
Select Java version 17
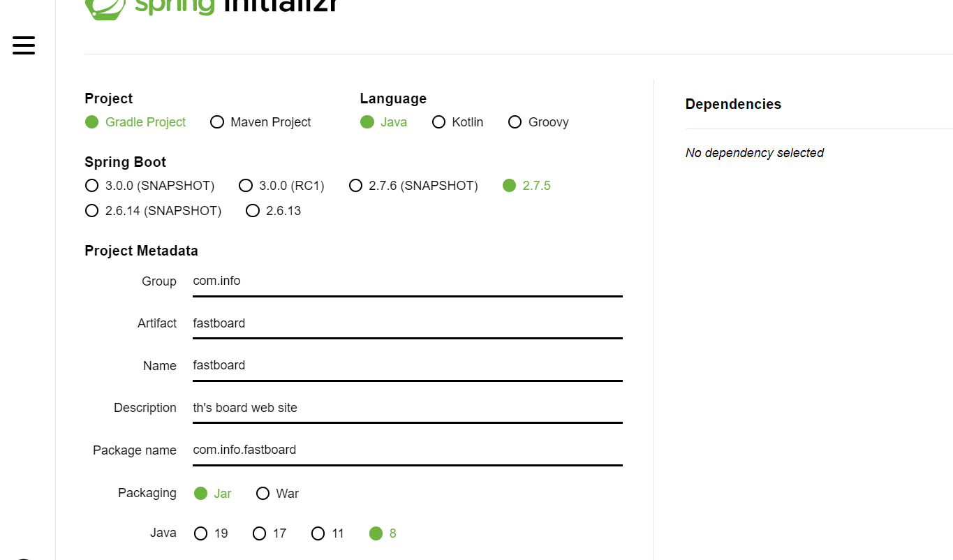pyautogui.click(x=269, y=533)
